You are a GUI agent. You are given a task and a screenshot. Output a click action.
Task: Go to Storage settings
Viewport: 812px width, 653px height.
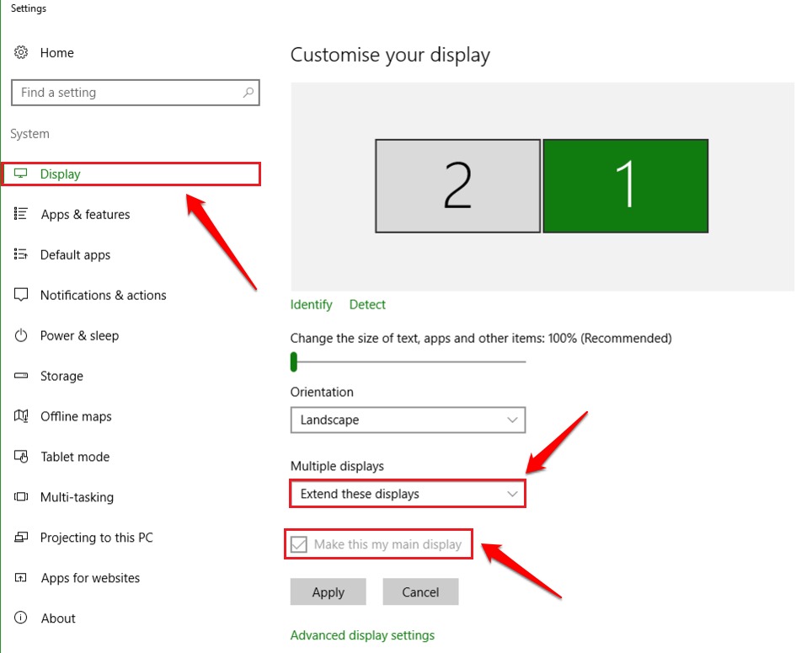coord(61,376)
